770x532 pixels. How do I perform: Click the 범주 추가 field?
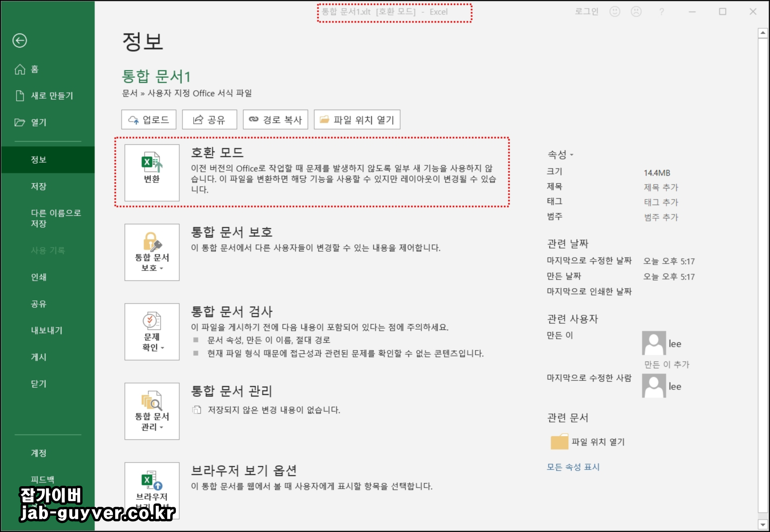pos(661,217)
